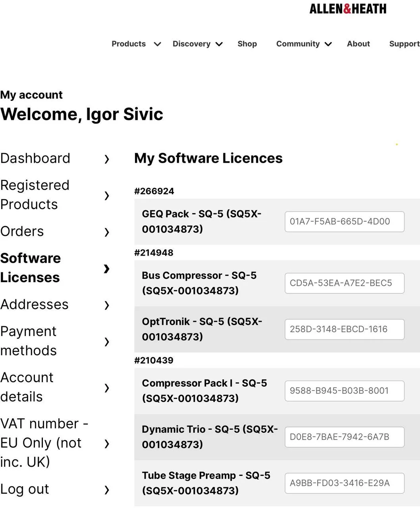This screenshot has width=420, height=508.
Task: Open the Community menu
Action: tap(298, 44)
